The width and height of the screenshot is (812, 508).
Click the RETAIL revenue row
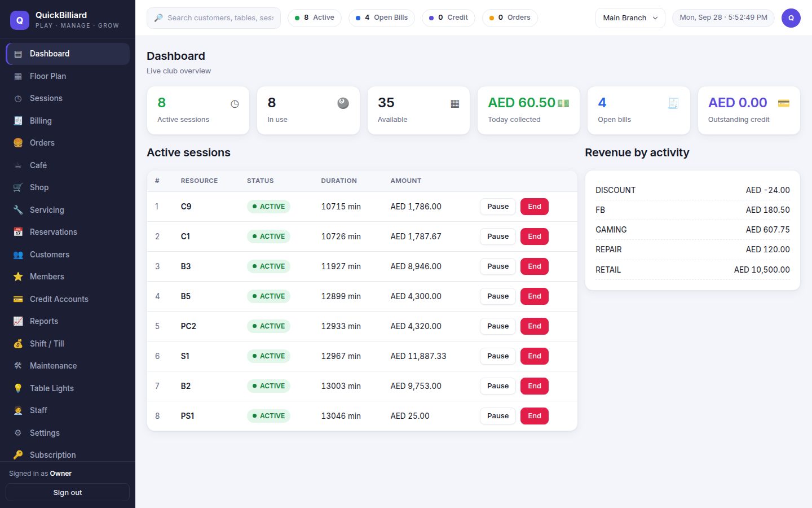pos(692,270)
